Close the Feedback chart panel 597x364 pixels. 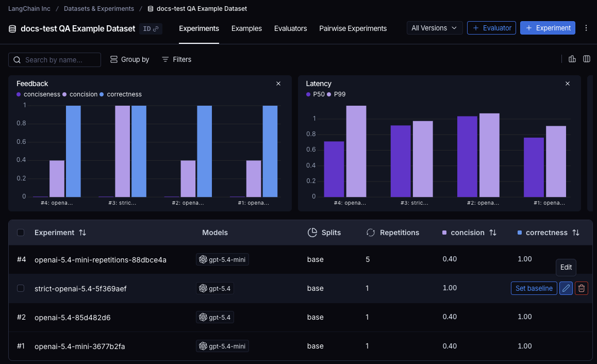(278, 84)
